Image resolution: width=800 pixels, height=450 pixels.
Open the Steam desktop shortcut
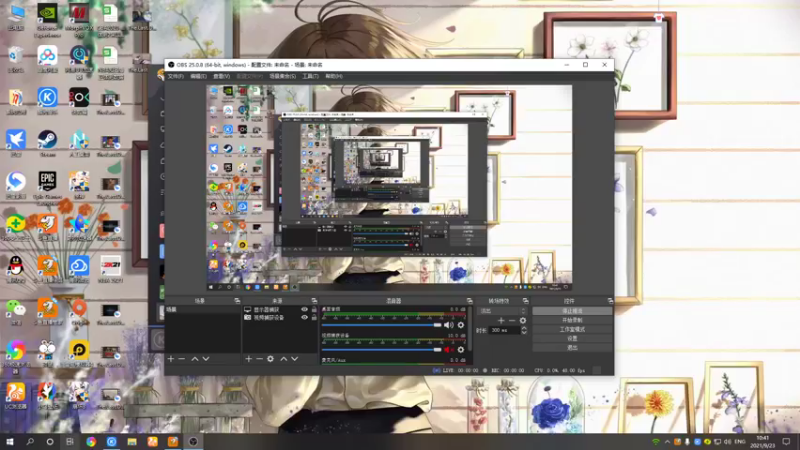(47, 142)
